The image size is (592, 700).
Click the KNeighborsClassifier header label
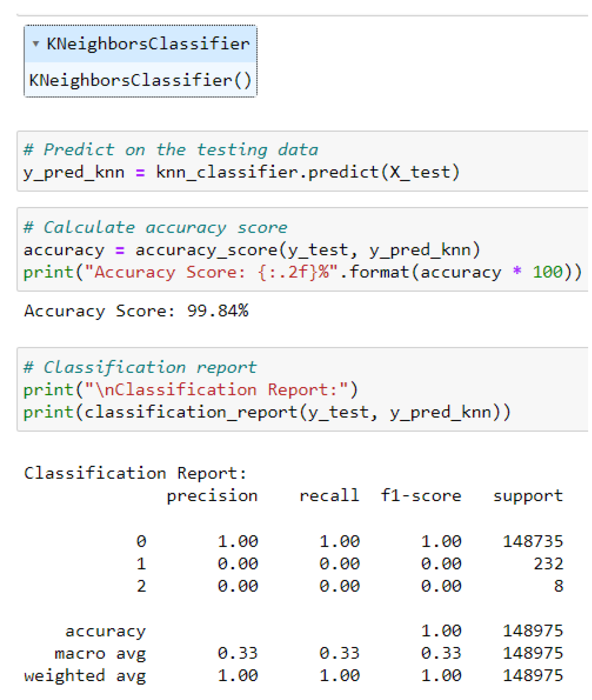(147, 44)
